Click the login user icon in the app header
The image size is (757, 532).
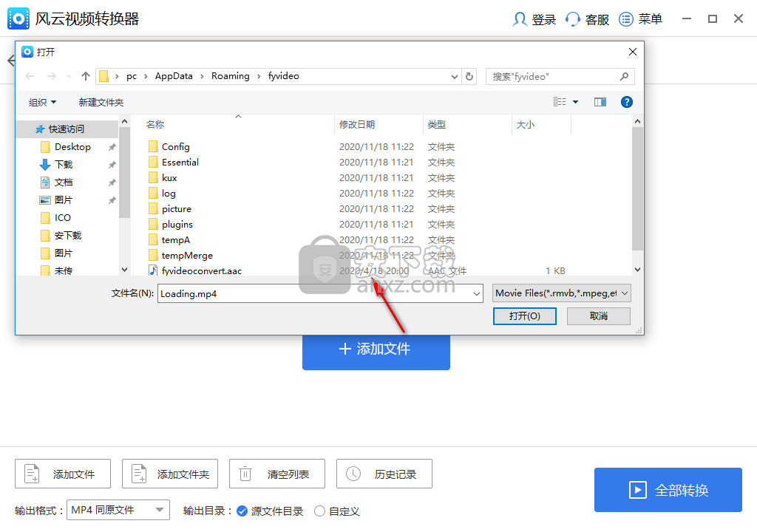520,19
